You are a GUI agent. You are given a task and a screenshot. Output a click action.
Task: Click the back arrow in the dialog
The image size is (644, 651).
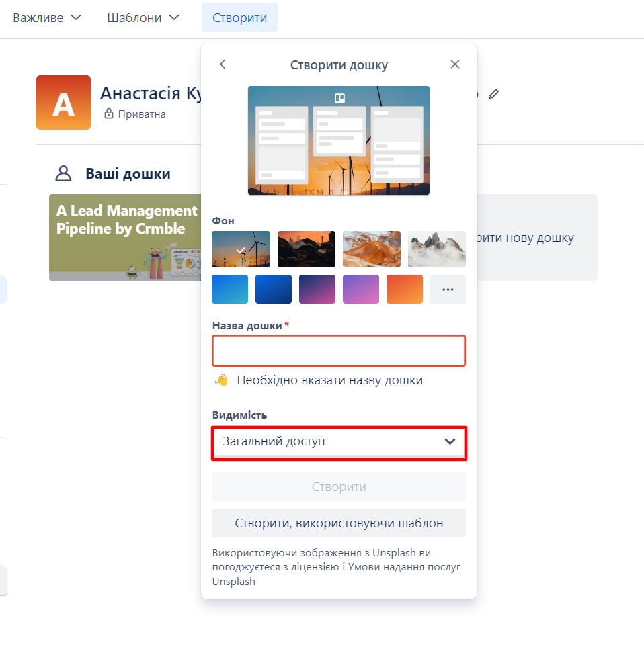[223, 64]
